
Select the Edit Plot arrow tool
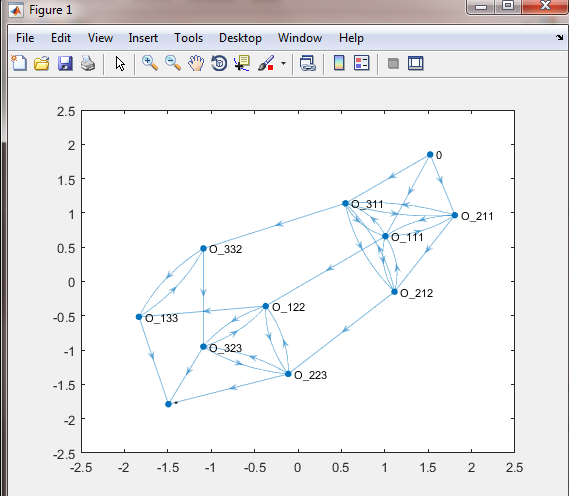(x=120, y=63)
